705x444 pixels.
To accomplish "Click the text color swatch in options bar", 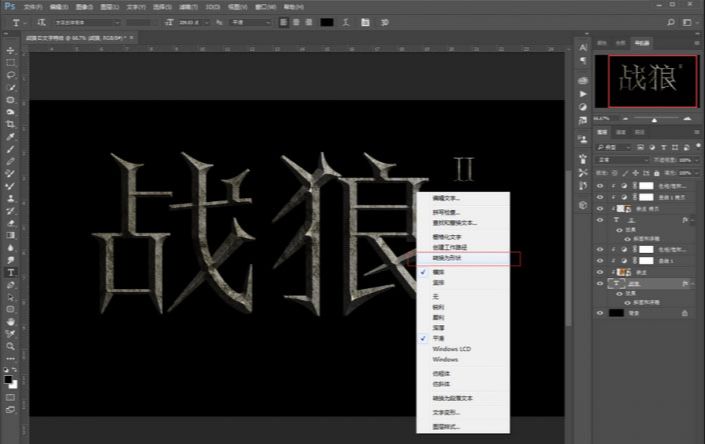I will coord(326,22).
